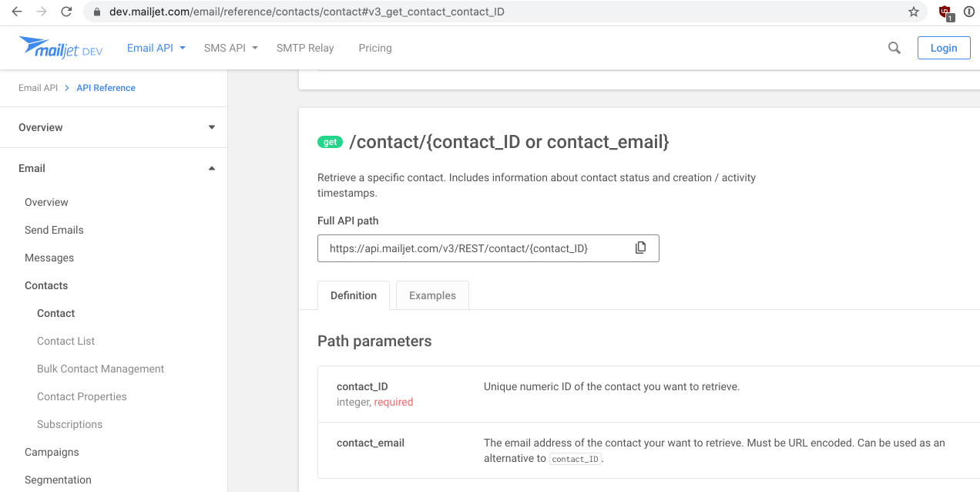The height and width of the screenshot is (492, 980).
Task: Click the Login button
Action: point(943,47)
